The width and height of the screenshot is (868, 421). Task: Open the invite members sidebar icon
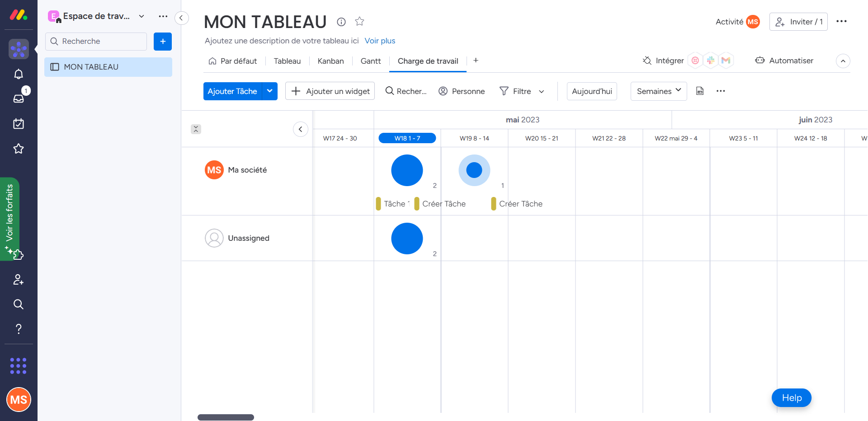(x=19, y=280)
